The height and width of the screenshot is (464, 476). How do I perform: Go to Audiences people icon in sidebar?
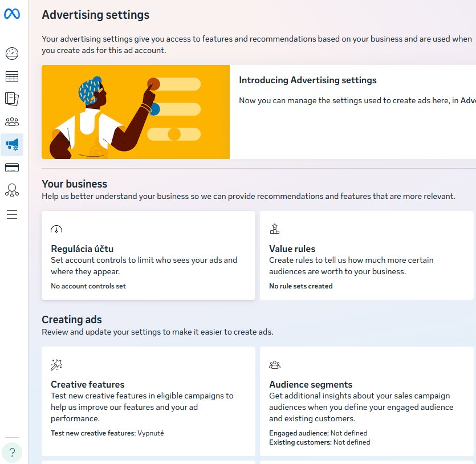click(x=12, y=122)
